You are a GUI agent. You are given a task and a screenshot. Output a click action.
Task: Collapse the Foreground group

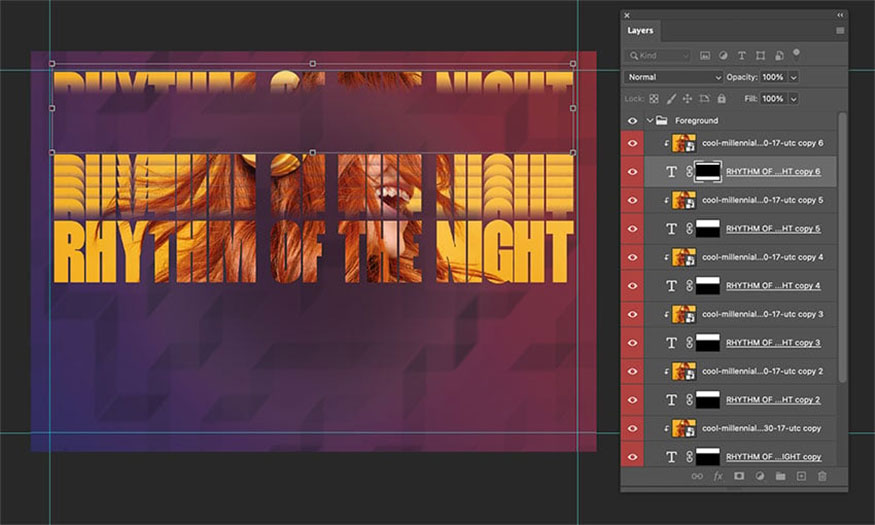coord(650,121)
